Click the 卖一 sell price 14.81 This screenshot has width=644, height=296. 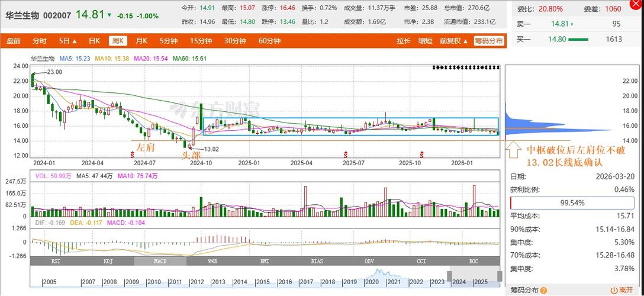click(x=559, y=24)
